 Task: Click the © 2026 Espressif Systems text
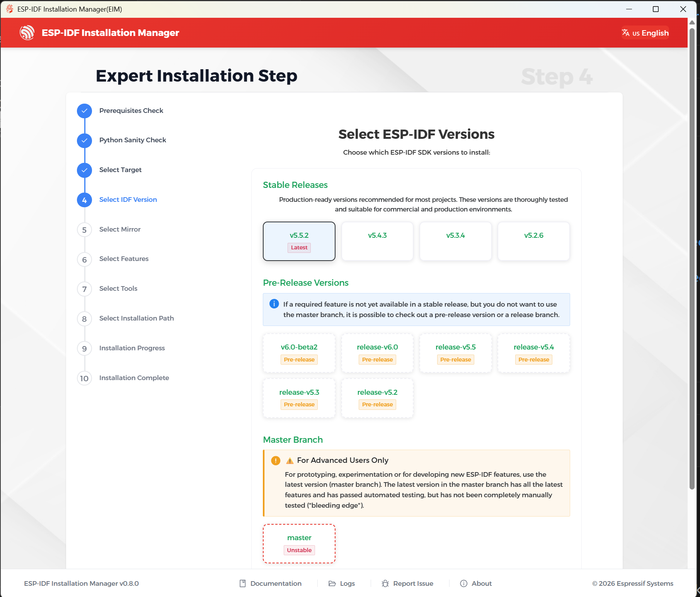(x=633, y=583)
